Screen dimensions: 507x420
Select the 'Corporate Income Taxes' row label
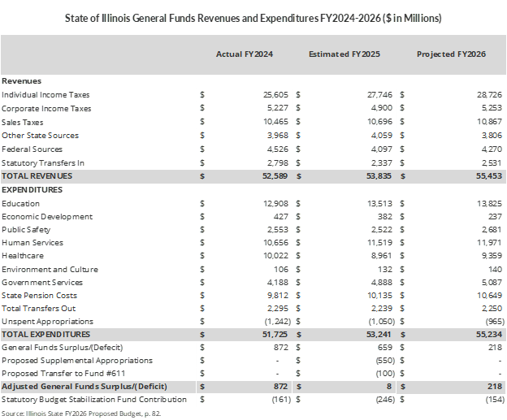46,108
